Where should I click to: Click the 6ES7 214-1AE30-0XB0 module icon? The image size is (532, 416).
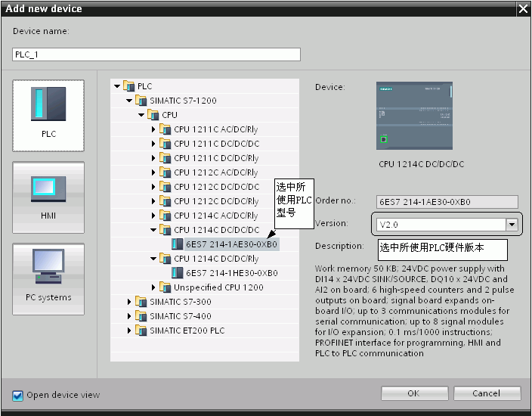[x=177, y=244]
